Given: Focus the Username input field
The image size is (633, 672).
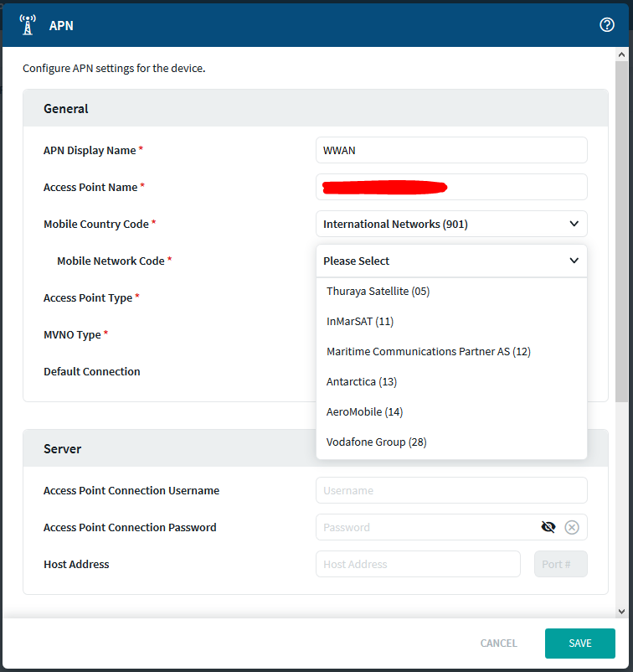Looking at the screenshot, I should (x=451, y=490).
